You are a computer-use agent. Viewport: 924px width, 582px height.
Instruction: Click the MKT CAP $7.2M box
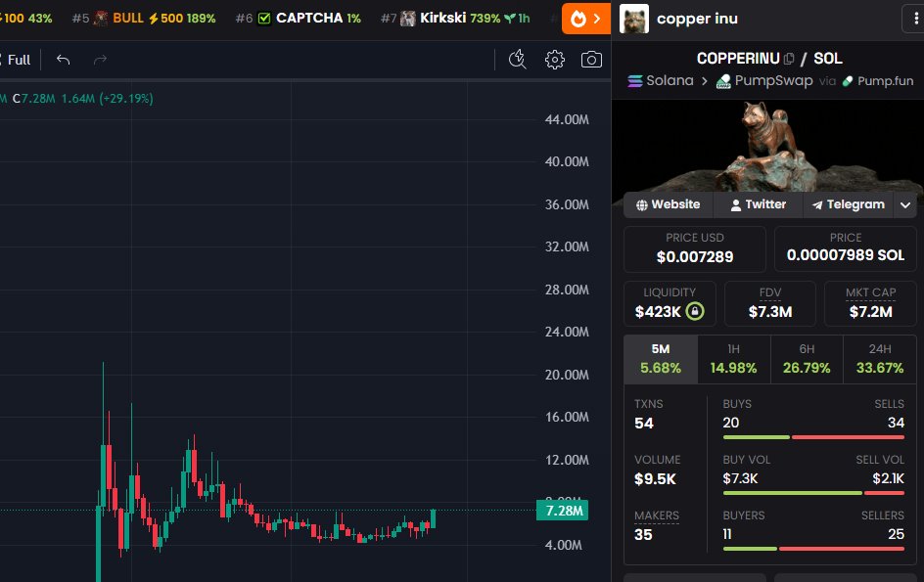click(870, 304)
